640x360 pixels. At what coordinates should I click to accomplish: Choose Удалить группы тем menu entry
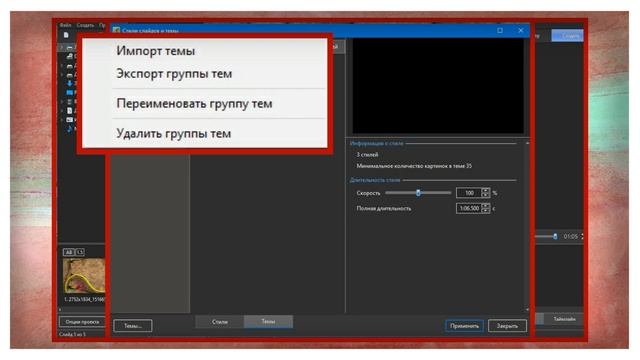point(173,133)
